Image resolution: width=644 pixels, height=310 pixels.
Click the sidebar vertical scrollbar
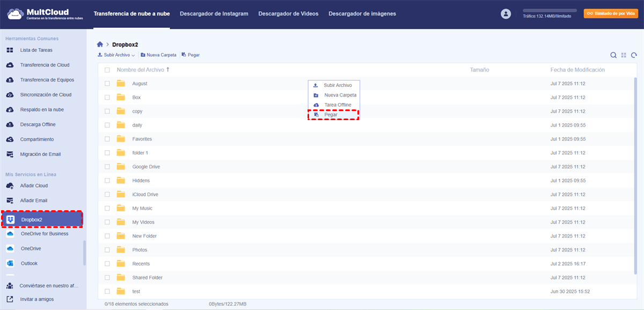[84, 253]
